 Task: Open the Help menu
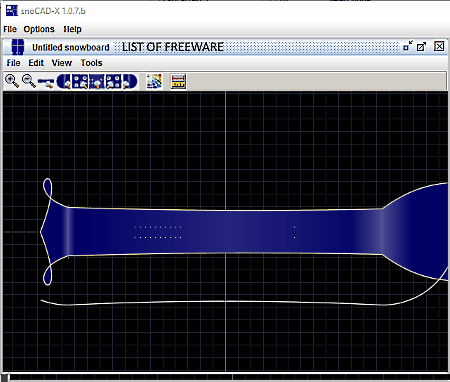(x=72, y=29)
